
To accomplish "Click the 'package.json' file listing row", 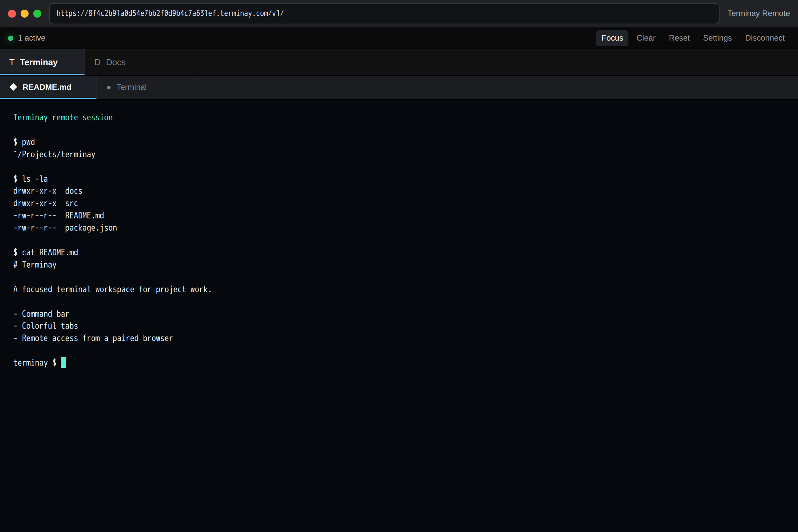I will [x=65, y=228].
